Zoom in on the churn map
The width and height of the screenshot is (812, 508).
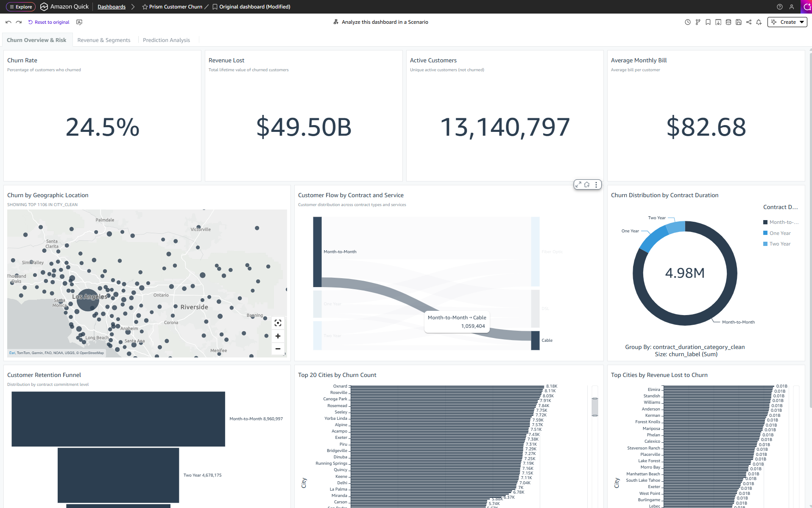pyautogui.click(x=278, y=336)
